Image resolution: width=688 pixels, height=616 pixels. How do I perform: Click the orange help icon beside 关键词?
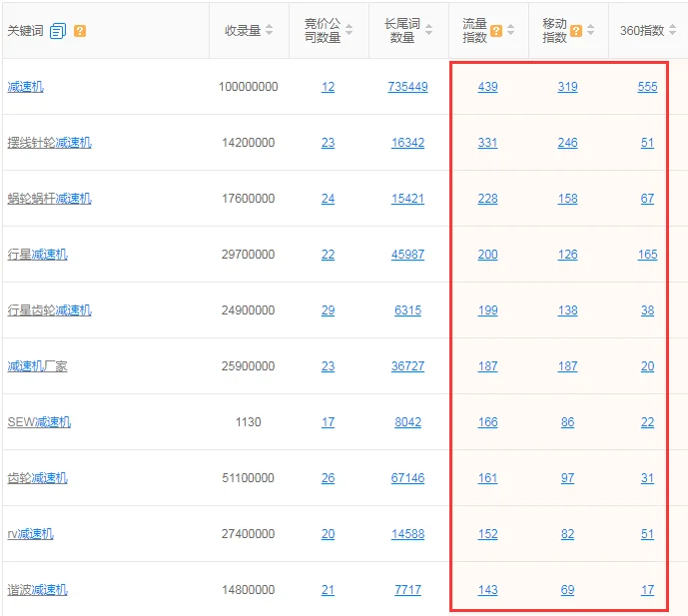pyautogui.click(x=80, y=31)
